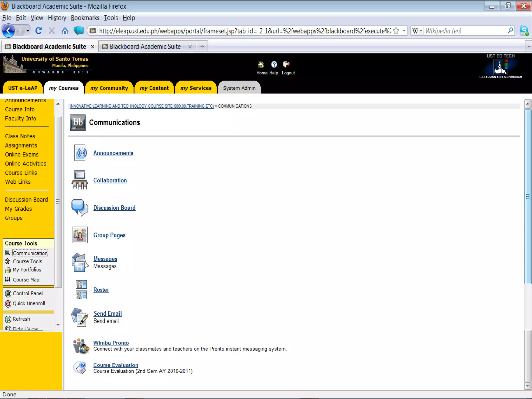Click the Send Email pencil icon
Viewport: 532px width, 399px height.
(80, 317)
